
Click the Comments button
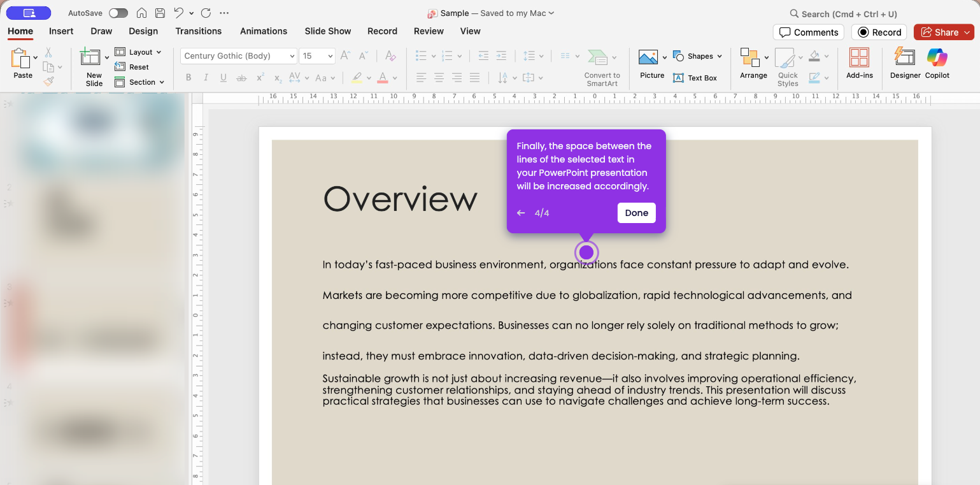(x=809, y=33)
